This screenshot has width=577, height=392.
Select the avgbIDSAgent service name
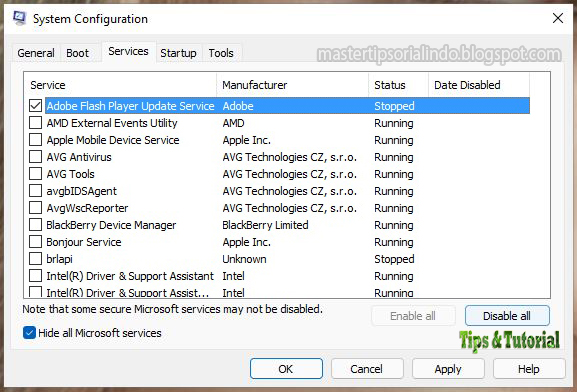click(81, 191)
